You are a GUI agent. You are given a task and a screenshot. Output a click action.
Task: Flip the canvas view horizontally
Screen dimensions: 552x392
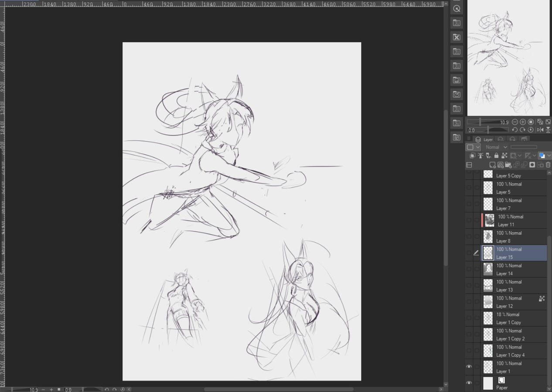tap(540, 130)
